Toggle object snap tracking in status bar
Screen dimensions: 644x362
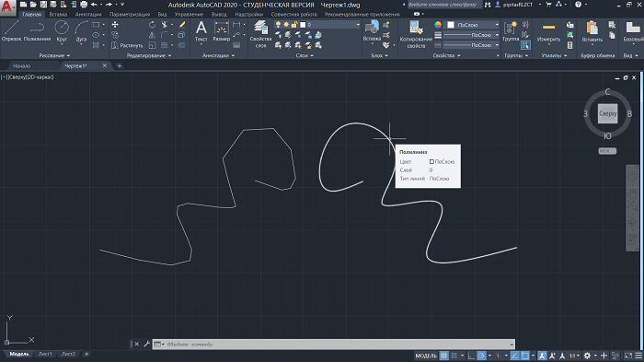click(514, 356)
